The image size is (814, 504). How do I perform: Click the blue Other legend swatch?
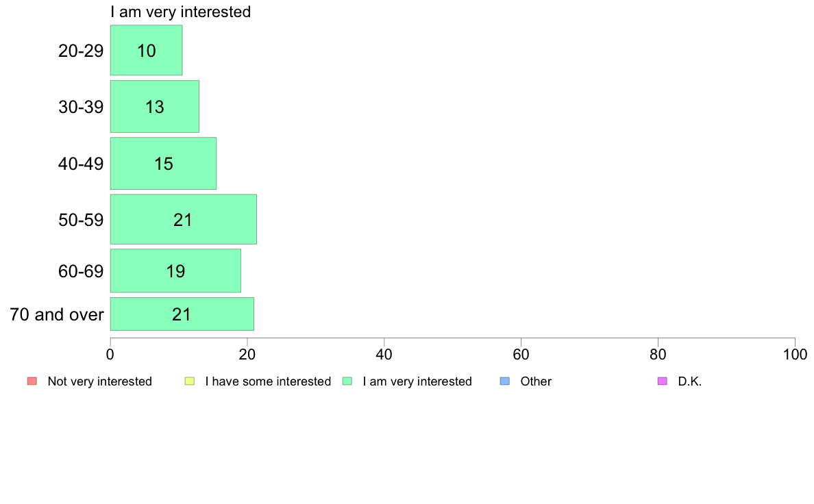pyautogui.click(x=504, y=381)
